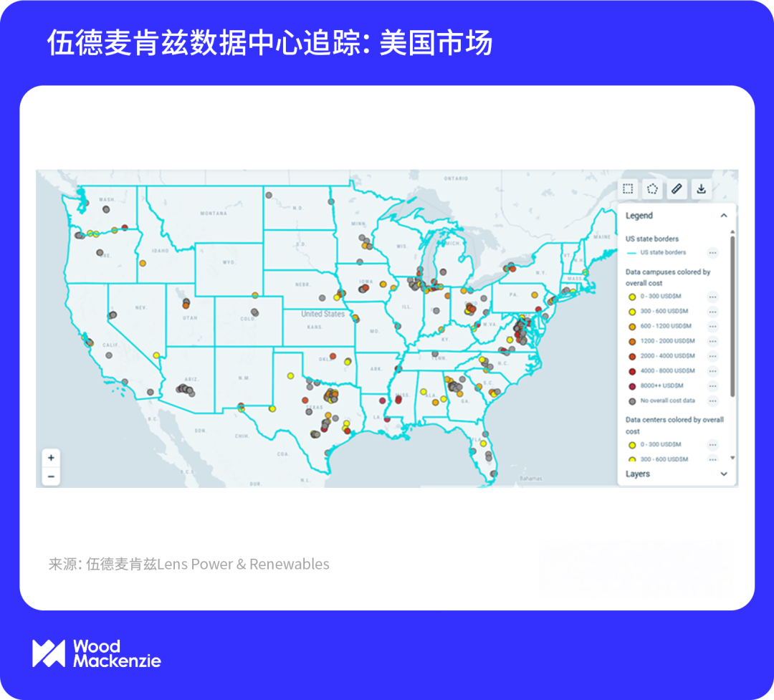774x700 pixels.
Task: Click the Wood Mackenzie logo
Action: tap(97, 653)
